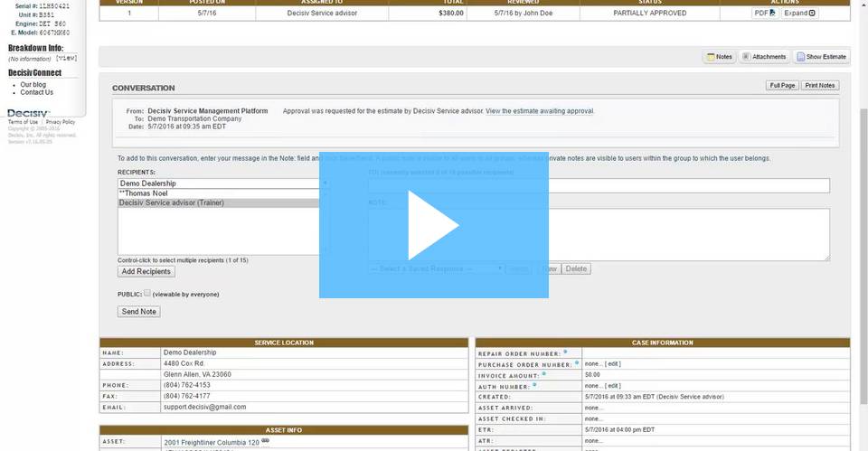Viewport: 868px width, 451px height.
Task: Click Show Estimate
Action: (821, 57)
